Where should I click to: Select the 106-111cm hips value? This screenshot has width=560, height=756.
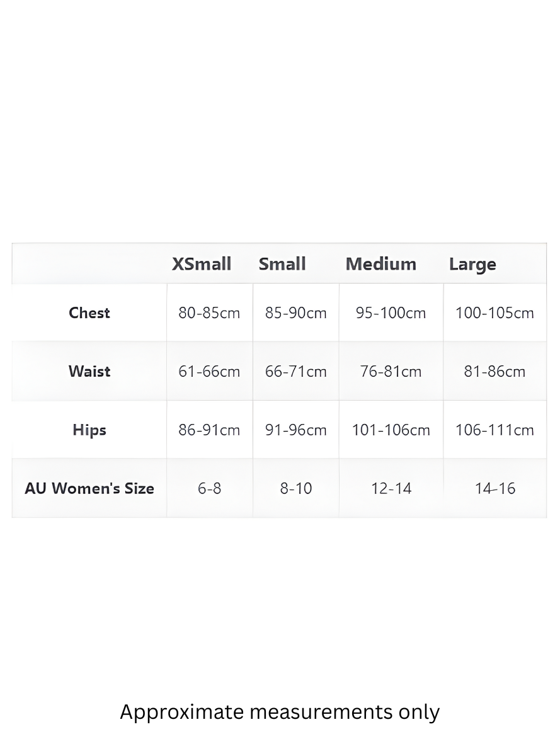click(x=495, y=430)
